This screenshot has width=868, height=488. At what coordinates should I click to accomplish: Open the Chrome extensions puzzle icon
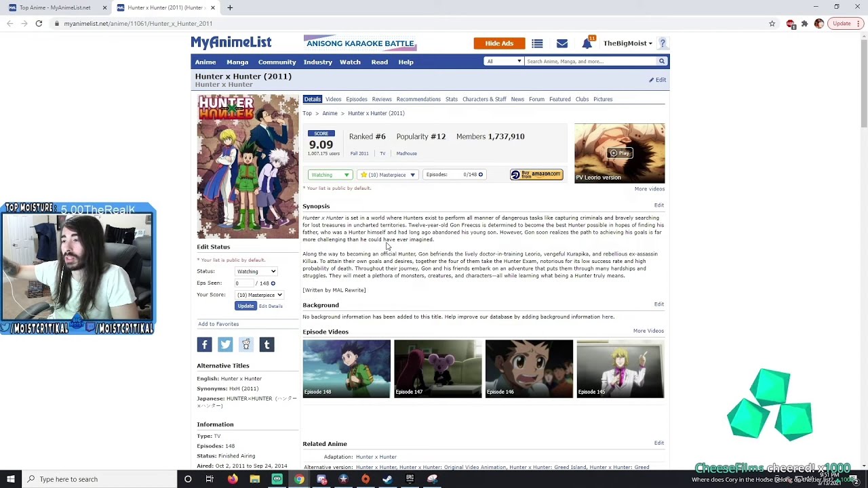(804, 24)
